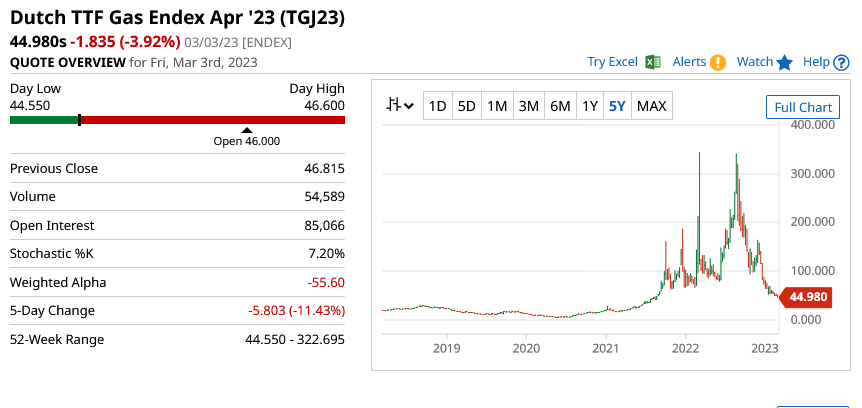
Task: Click the Watch link text
Action: click(755, 62)
